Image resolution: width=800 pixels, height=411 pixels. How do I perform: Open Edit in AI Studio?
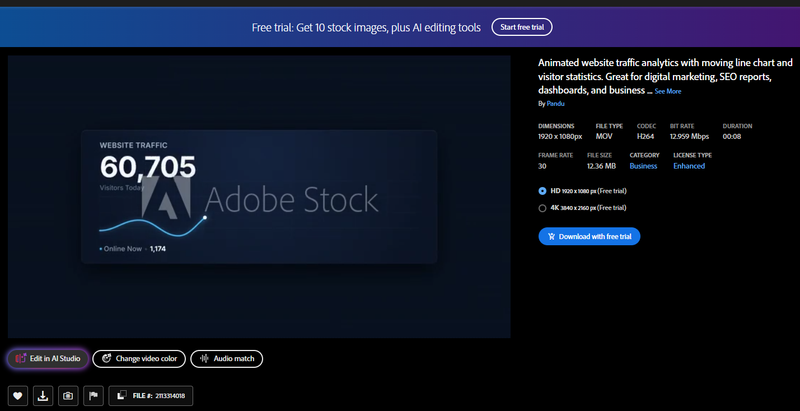(48, 358)
